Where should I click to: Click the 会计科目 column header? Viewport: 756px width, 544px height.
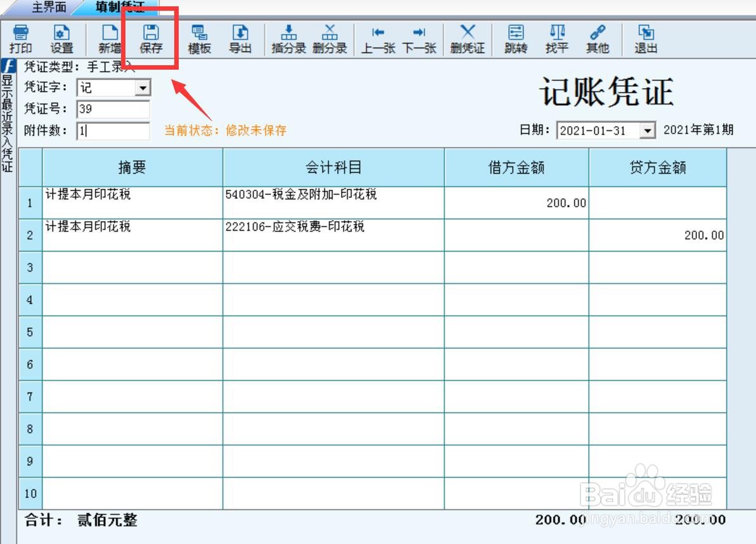333,168
